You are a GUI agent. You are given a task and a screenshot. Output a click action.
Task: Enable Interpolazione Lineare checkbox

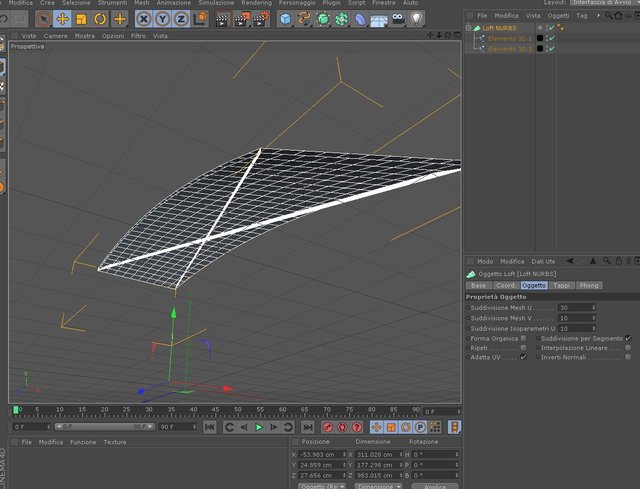pos(628,348)
